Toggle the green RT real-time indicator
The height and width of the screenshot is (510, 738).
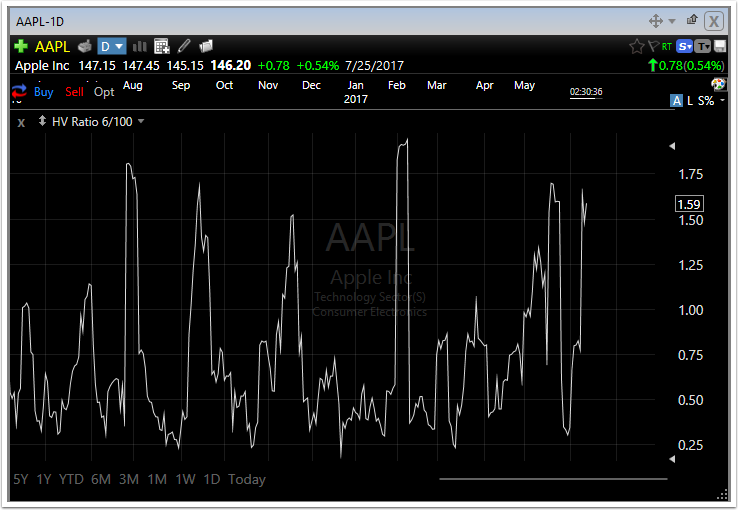[666, 46]
